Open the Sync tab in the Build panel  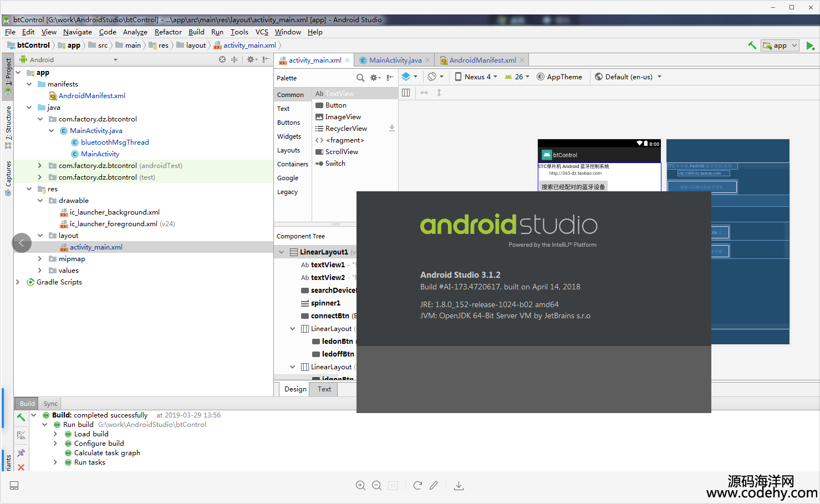(50, 404)
